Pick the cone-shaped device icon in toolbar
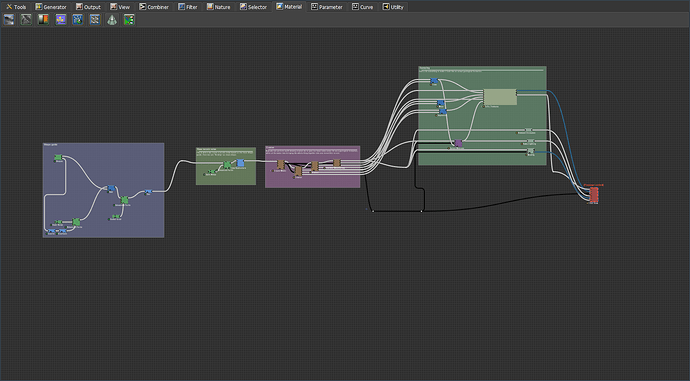This screenshot has height=381, width=690. tap(112, 19)
